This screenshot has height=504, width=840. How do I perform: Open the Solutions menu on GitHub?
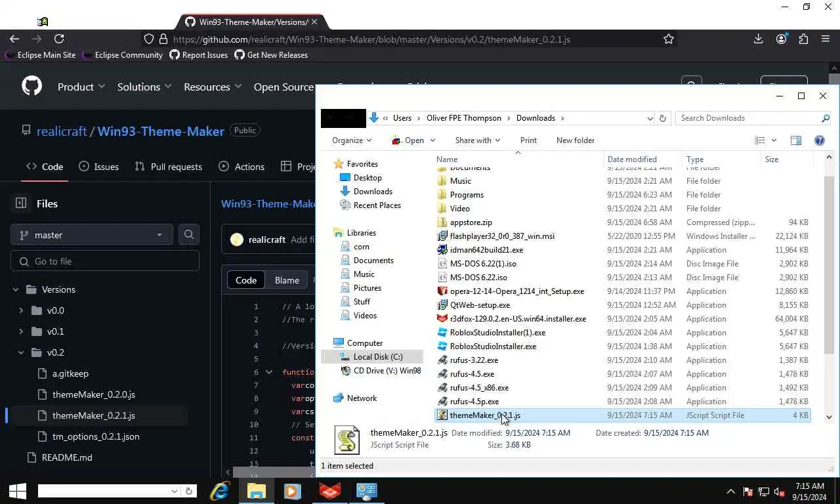[144, 87]
